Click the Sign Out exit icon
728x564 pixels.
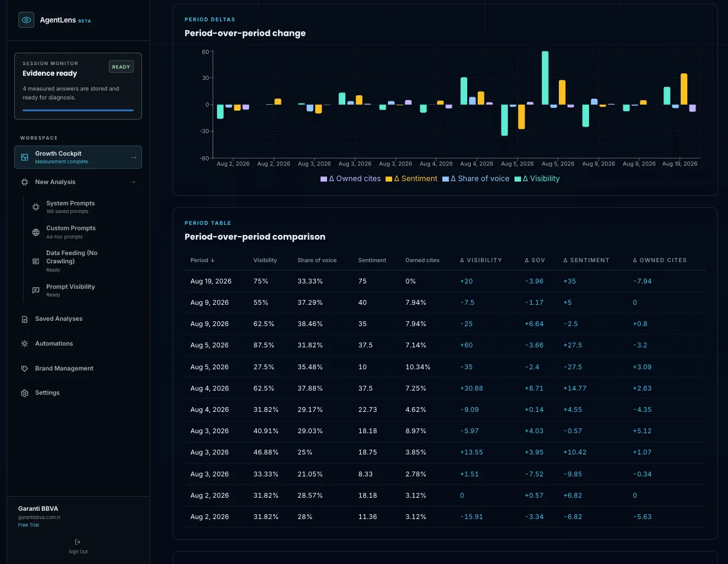78,542
